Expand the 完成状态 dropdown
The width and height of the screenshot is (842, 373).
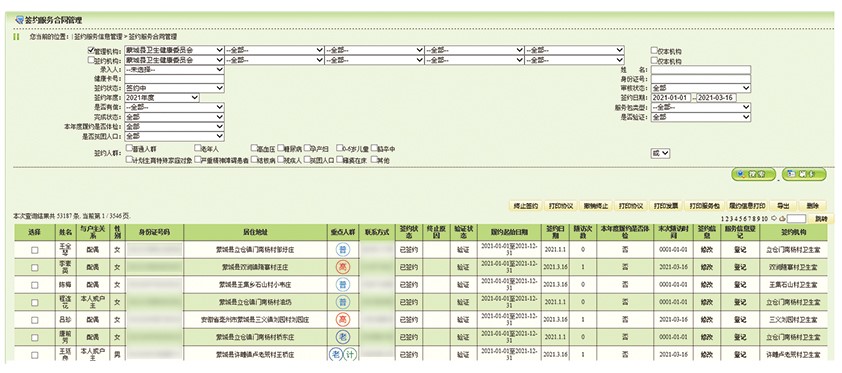point(174,116)
